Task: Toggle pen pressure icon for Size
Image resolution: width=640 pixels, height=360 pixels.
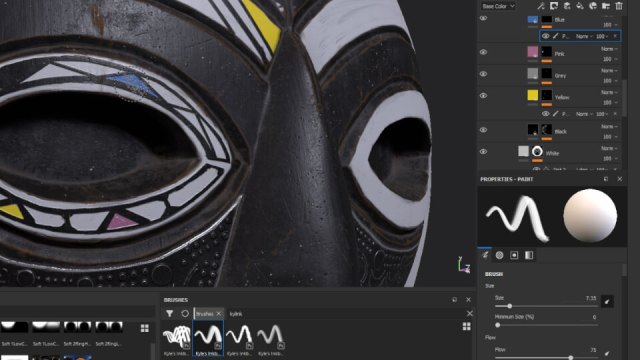Action: point(607,302)
